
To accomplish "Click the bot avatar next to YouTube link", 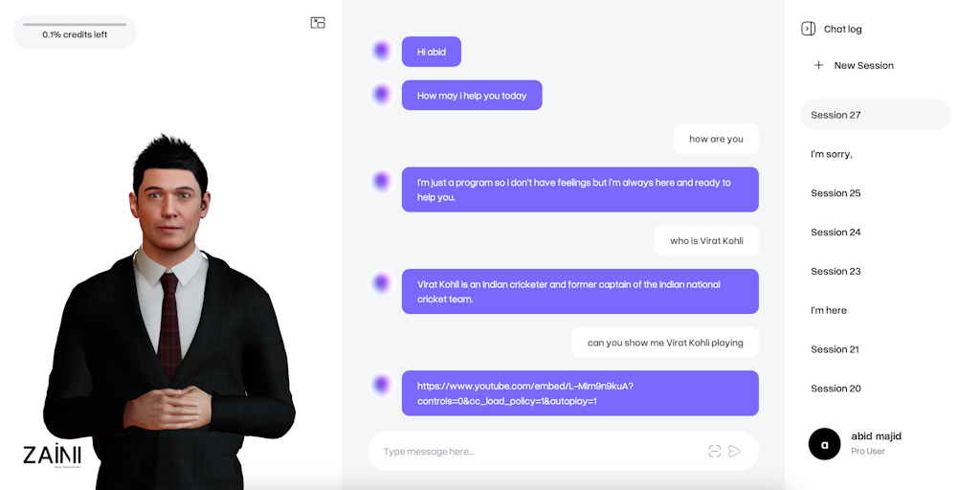I will (381, 385).
